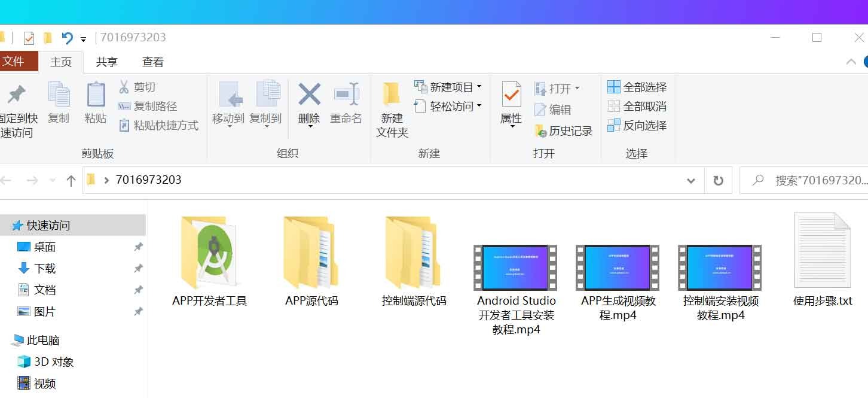Click the Paste (粘贴) clipboard icon

tap(96, 96)
